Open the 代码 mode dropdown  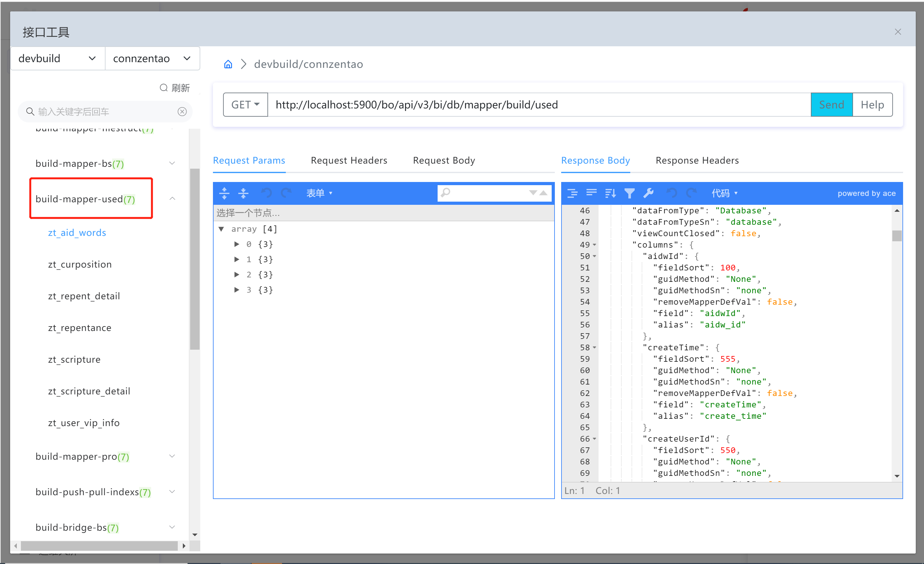[724, 193]
